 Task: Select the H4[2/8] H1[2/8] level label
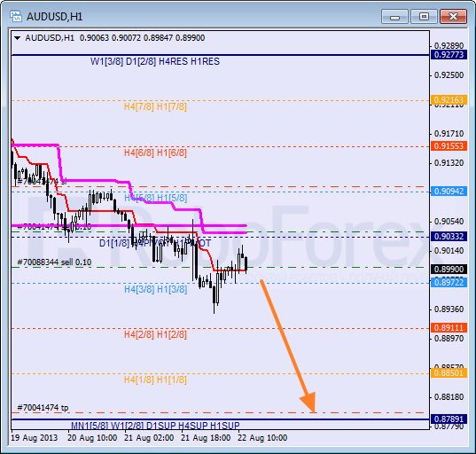tap(155, 334)
